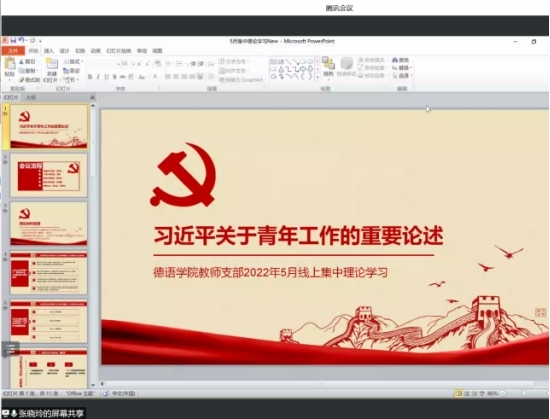Select slide 2 thumbnail 会议流程
The height and width of the screenshot is (419, 550).
click(49, 175)
